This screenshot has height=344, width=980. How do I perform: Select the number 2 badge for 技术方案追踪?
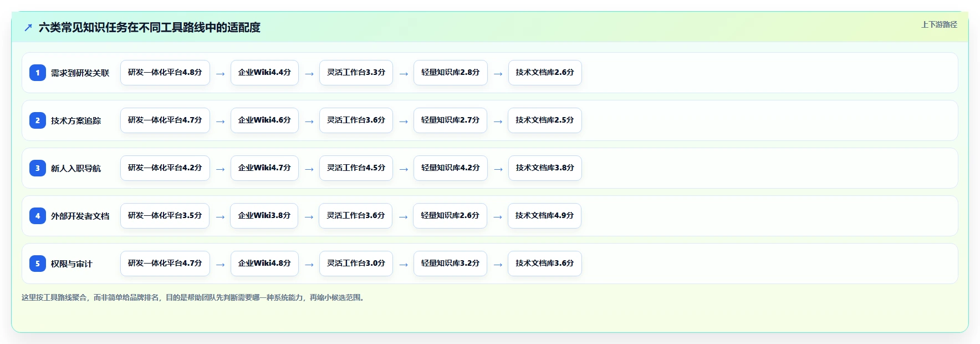38,120
